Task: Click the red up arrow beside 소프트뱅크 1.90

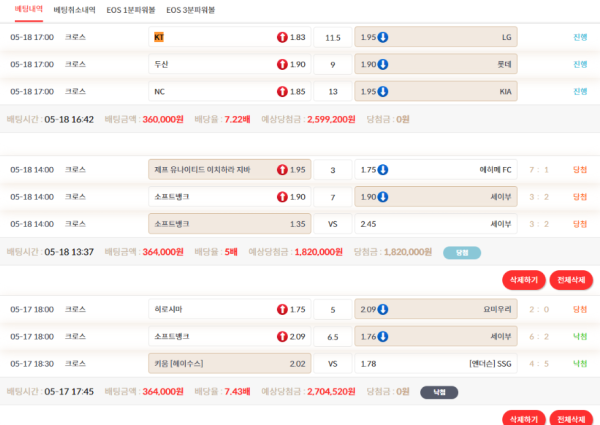Action: pos(282,197)
